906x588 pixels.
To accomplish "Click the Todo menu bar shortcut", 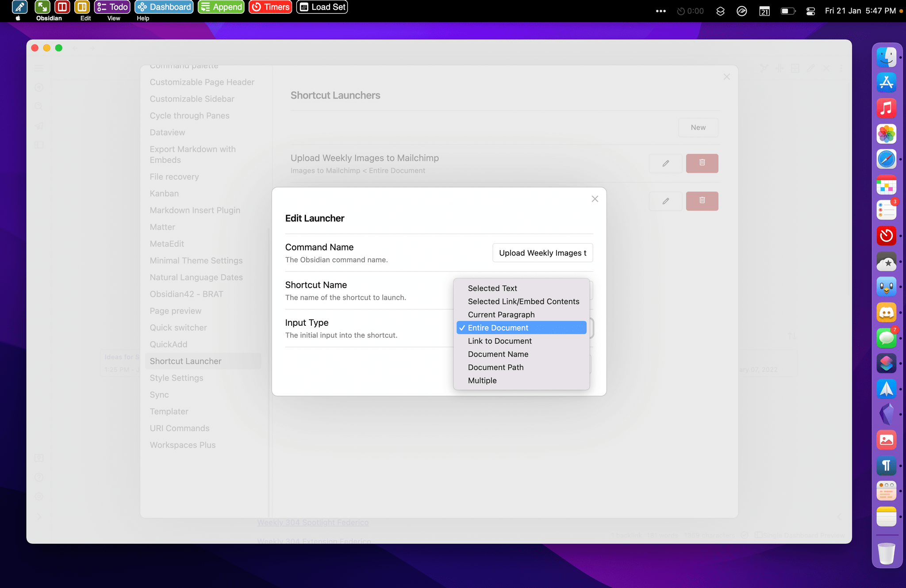I will click(112, 7).
